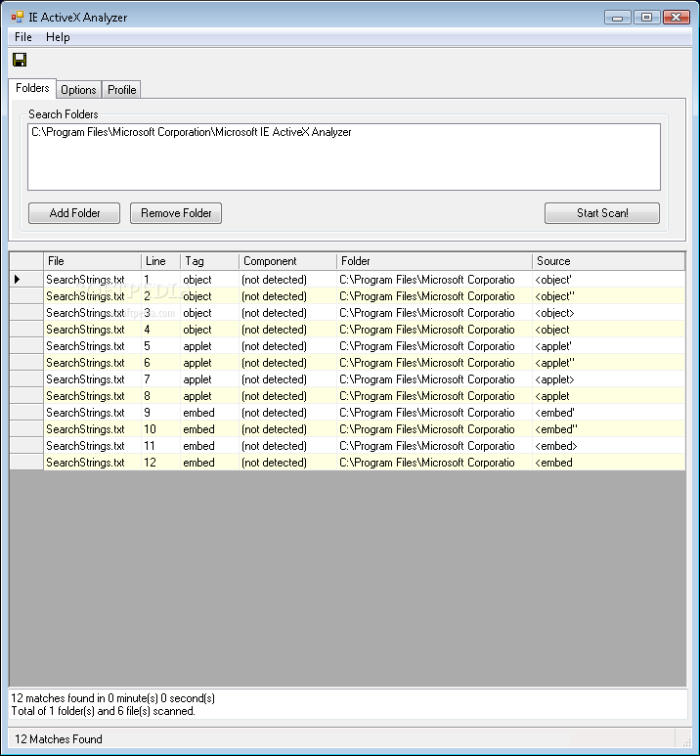Switch to the Options tab
Screen dimensions: 700x756
78,90
